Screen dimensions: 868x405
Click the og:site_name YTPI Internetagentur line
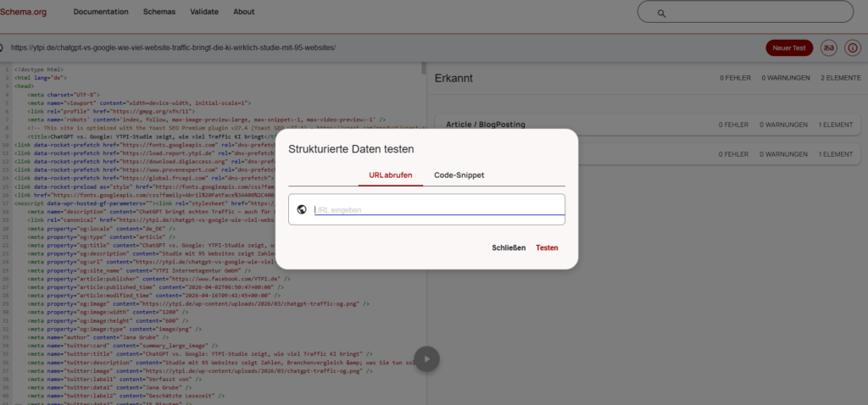pyautogui.click(x=139, y=271)
